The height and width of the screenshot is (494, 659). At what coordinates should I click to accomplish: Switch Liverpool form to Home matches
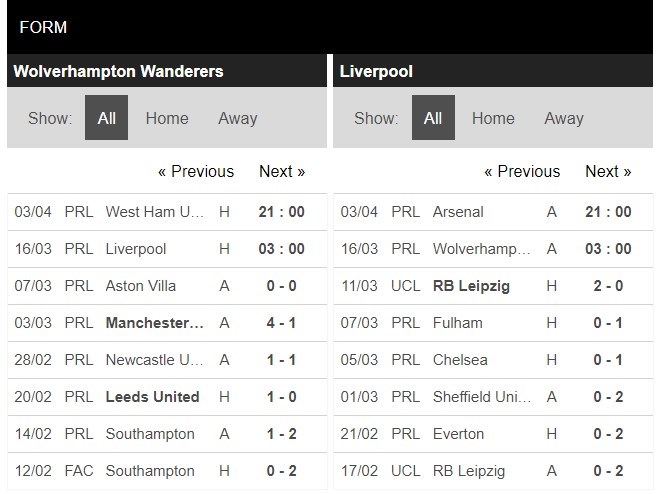[x=493, y=118]
